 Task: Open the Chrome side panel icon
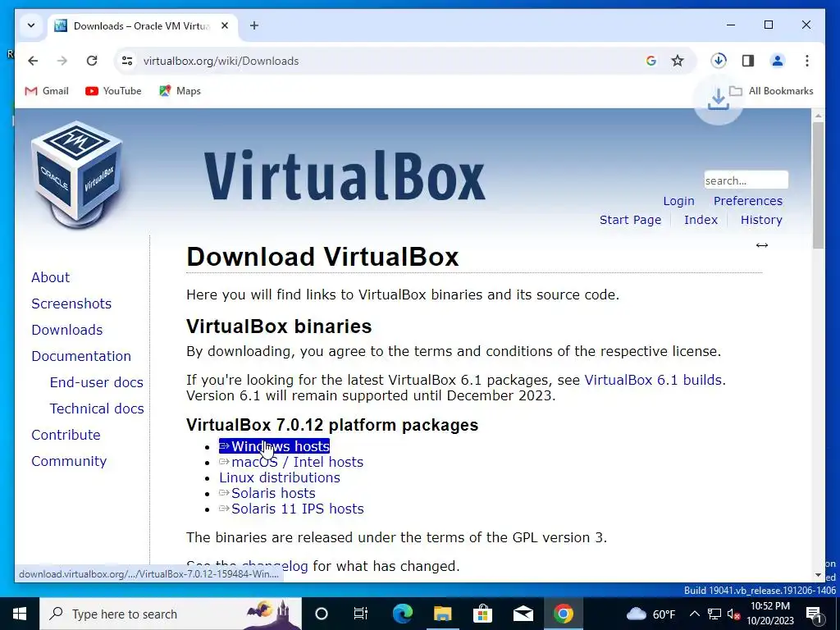pos(748,61)
